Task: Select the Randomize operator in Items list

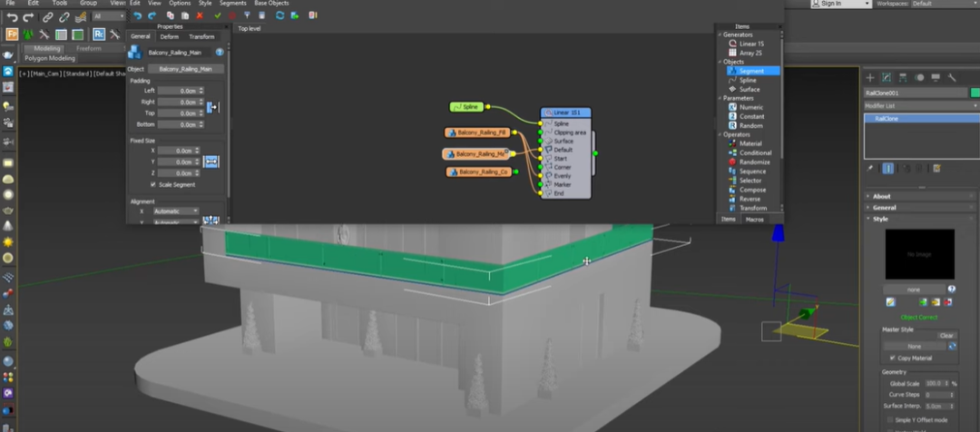Action: [754, 162]
